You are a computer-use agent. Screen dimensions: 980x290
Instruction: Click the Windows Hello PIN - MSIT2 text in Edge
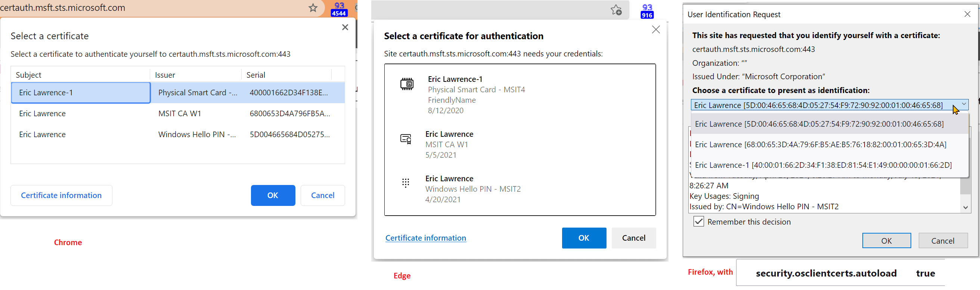pos(473,189)
